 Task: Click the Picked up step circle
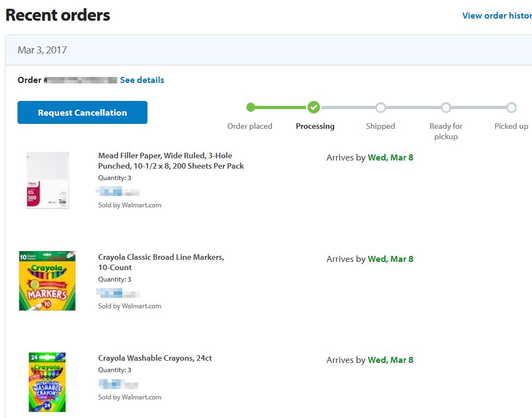coord(511,108)
